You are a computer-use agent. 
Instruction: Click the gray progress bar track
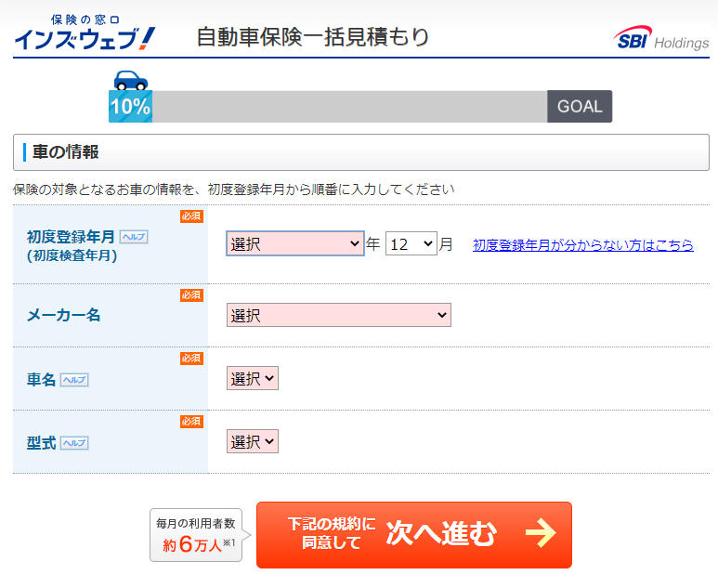point(349,107)
